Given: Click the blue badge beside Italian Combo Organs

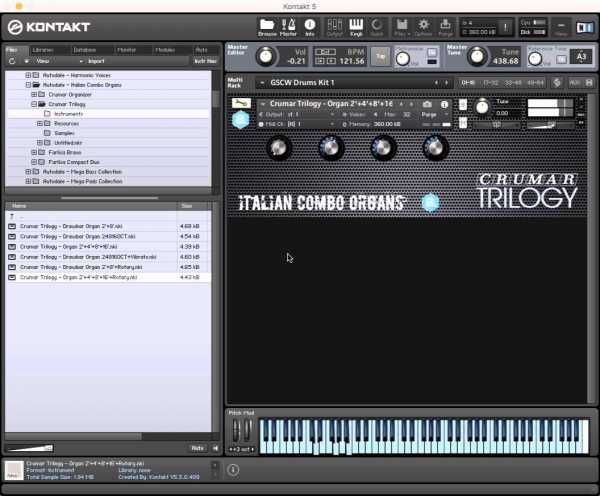Looking at the screenshot, I should tap(430, 202).
